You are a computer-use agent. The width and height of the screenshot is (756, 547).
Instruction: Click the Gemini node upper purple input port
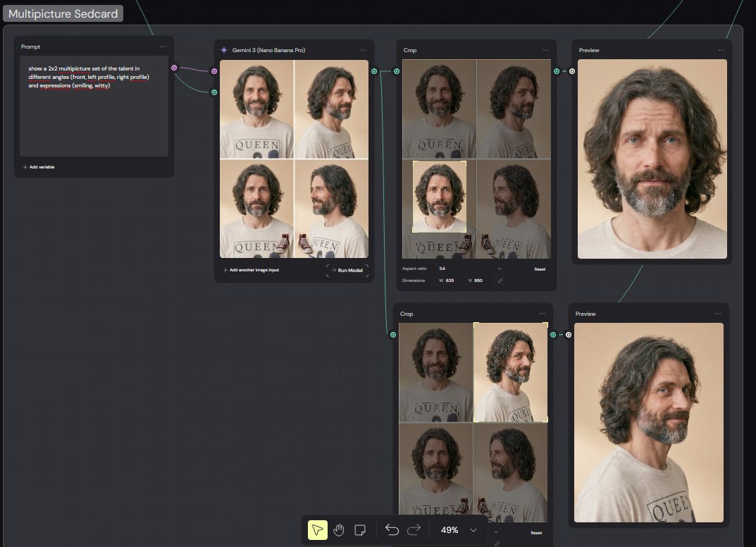[214, 71]
